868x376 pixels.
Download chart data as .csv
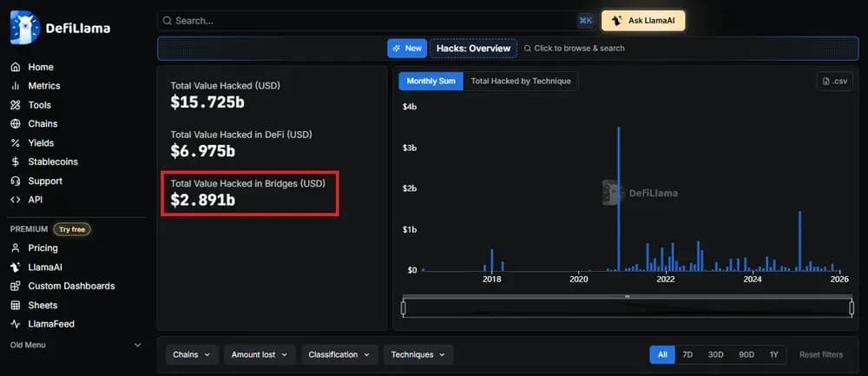[x=835, y=81]
